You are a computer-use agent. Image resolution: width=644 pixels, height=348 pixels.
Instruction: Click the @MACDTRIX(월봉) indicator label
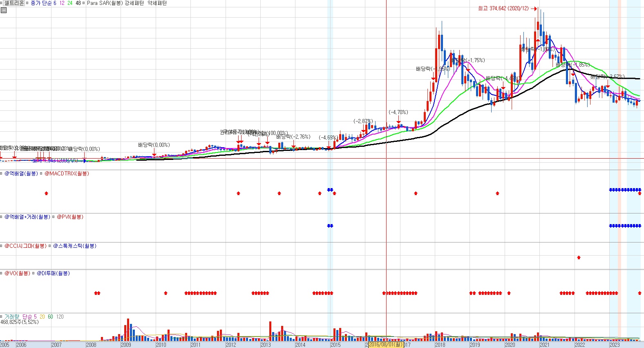(67, 173)
